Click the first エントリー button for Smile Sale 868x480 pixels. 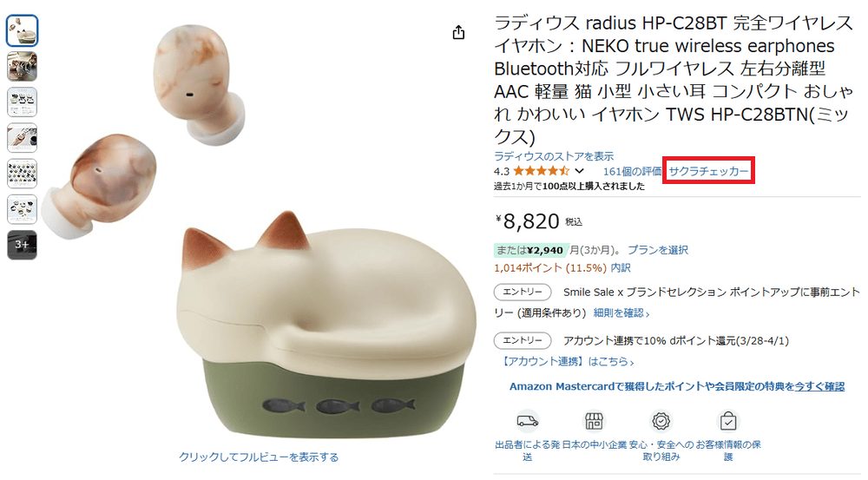[523, 292]
